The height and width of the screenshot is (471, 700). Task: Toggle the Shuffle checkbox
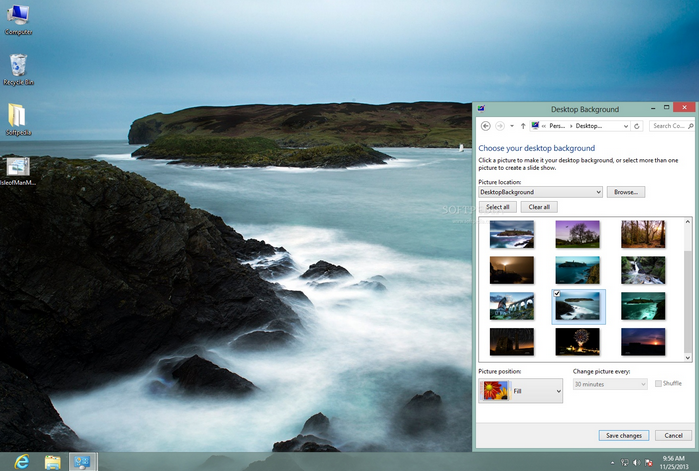click(658, 383)
